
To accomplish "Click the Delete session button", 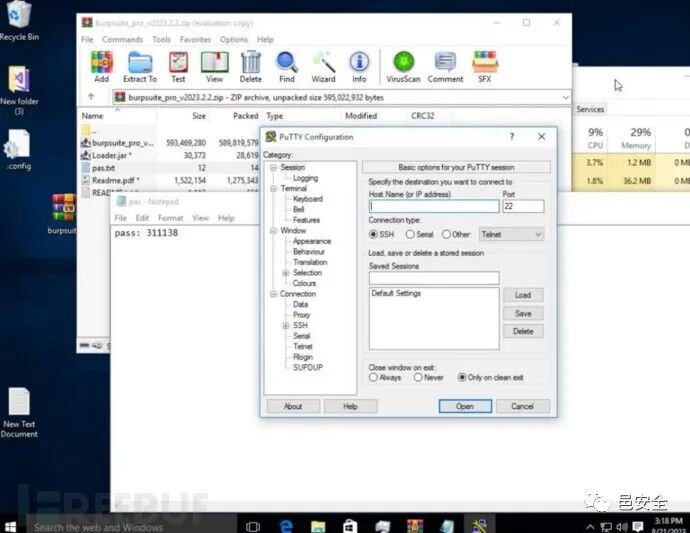I will point(523,331).
